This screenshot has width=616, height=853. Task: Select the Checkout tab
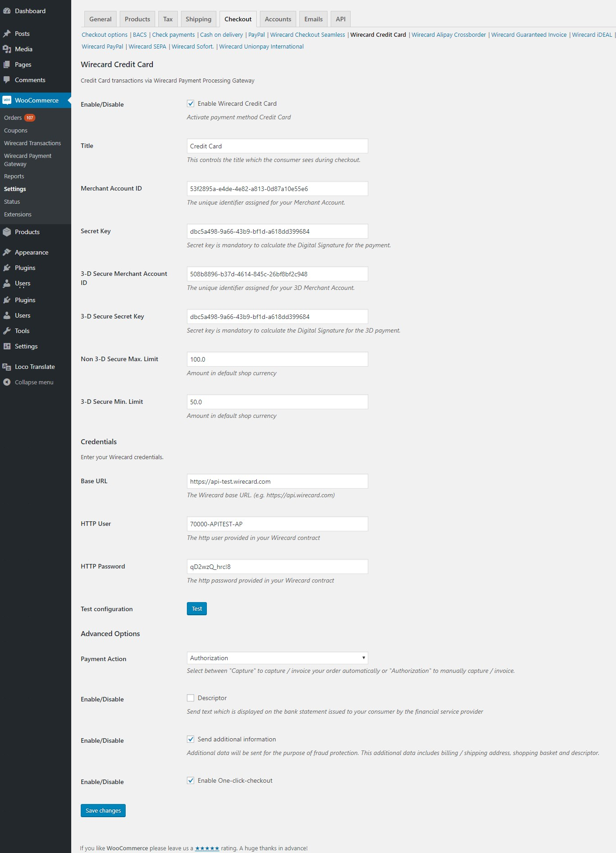point(238,19)
